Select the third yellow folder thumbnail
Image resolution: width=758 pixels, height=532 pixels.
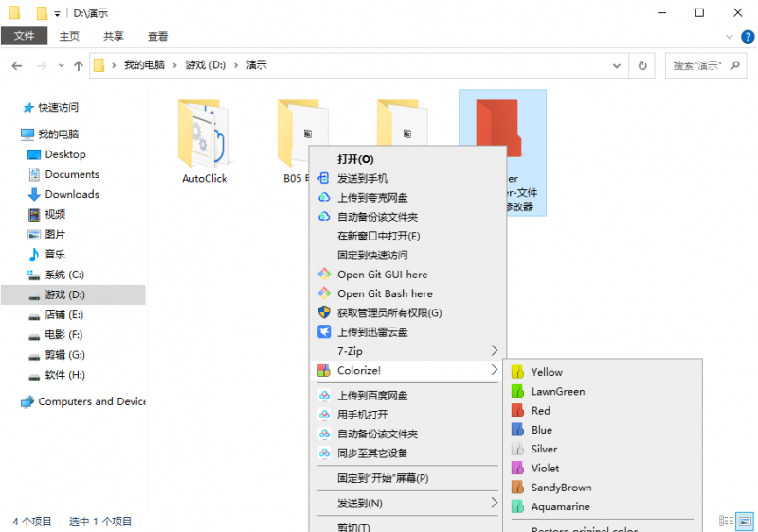pyautogui.click(x=402, y=122)
